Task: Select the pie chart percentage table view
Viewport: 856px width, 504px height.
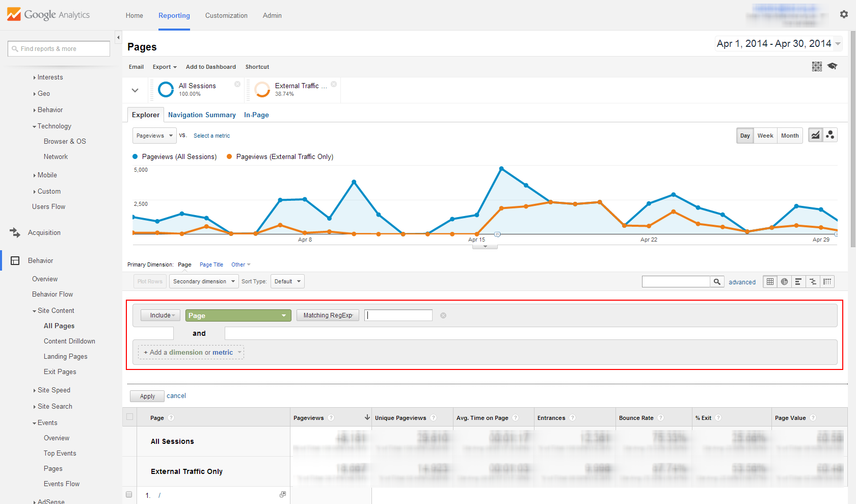Action: coord(784,282)
